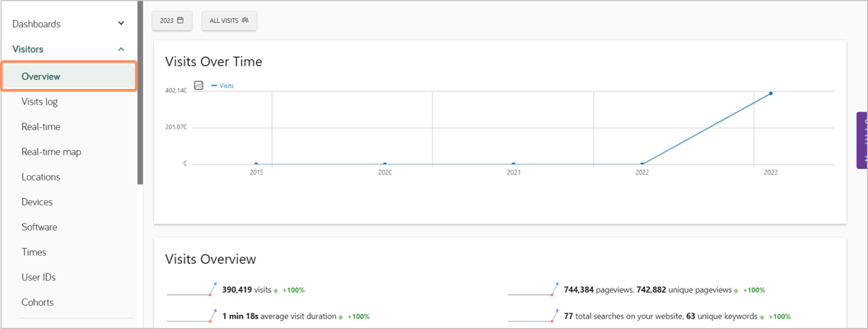868x329 pixels.
Task: Open the ALL VISITS segment selector
Action: pyautogui.click(x=229, y=21)
